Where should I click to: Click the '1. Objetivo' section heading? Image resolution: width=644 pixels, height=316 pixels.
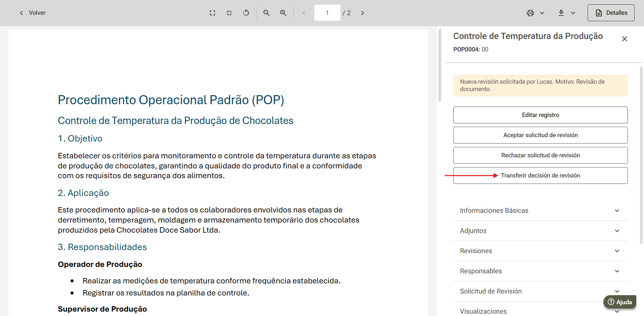tap(80, 139)
